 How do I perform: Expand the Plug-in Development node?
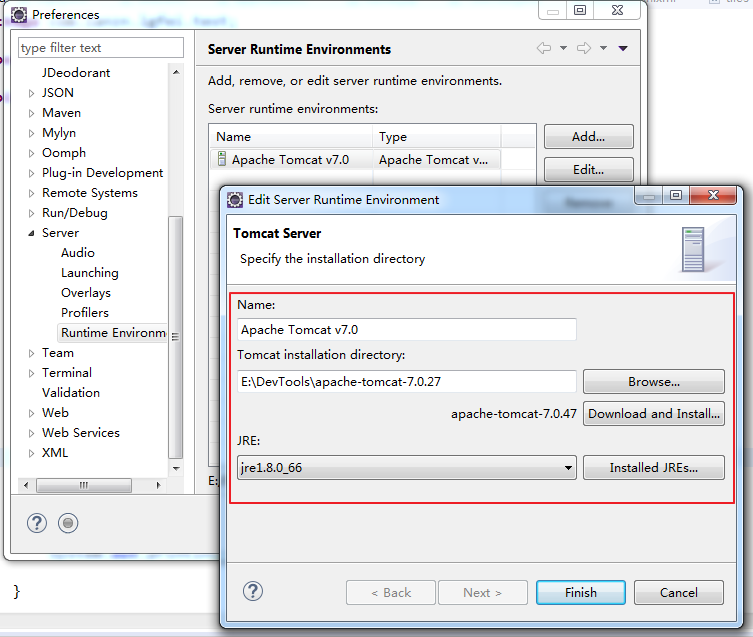coord(31,173)
